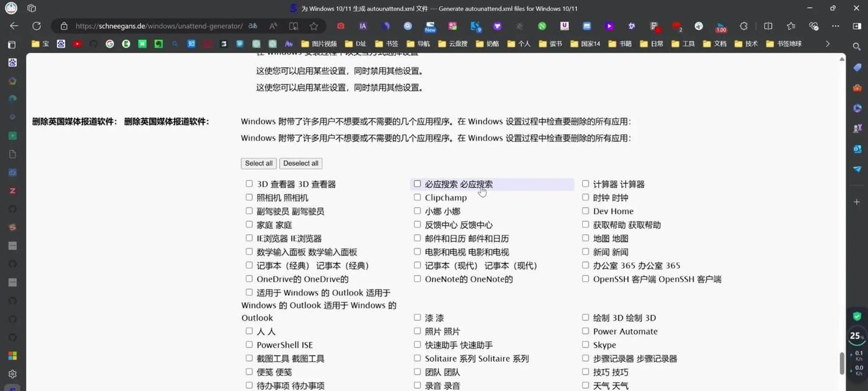Open the 日常 bookmark folder
The height and width of the screenshot is (391, 868).
[x=651, y=44]
